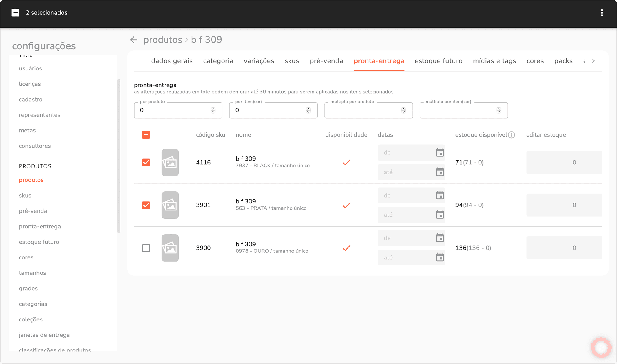This screenshot has width=617, height=364.
Task: Open metas in the sidebar
Action: (x=27, y=130)
